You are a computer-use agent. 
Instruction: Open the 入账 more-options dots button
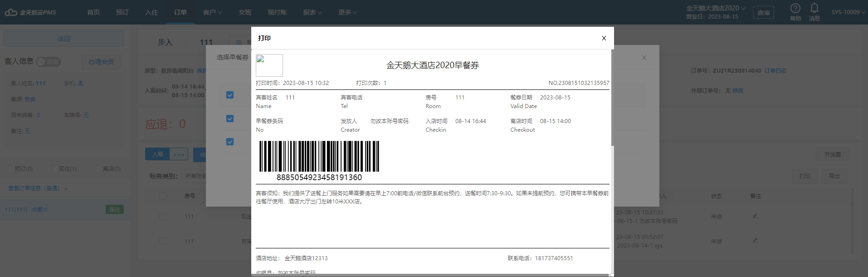(x=179, y=154)
